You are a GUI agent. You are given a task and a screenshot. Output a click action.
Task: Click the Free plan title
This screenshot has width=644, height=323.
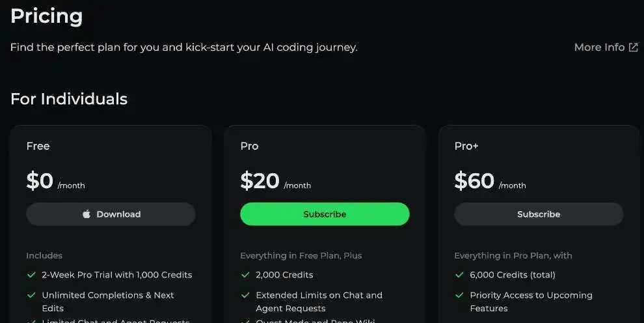pyautogui.click(x=38, y=146)
